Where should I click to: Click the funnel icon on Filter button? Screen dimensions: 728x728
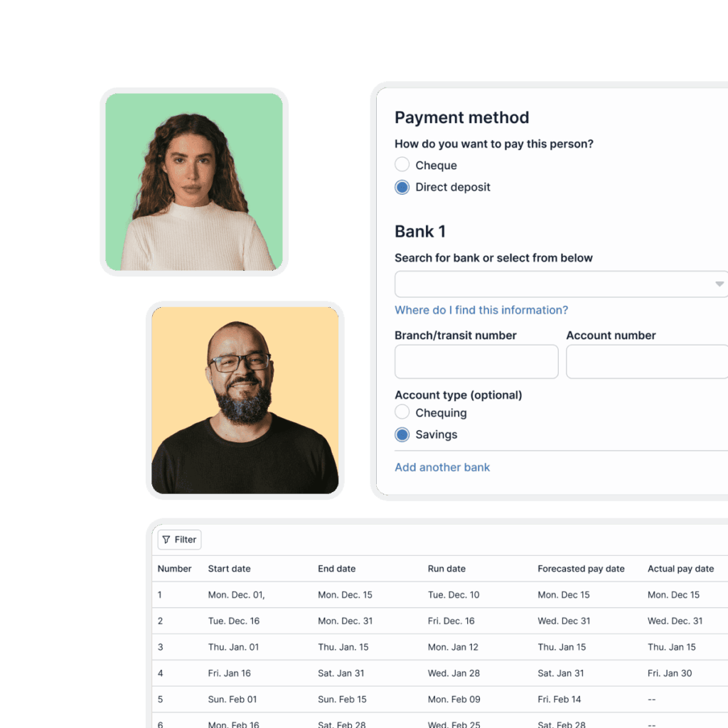pyautogui.click(x=166, y=540)
